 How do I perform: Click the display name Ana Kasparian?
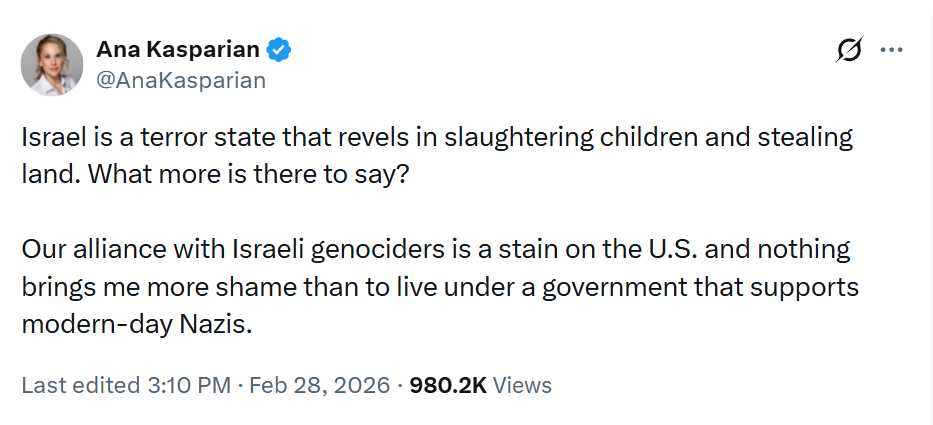point(178,50)
